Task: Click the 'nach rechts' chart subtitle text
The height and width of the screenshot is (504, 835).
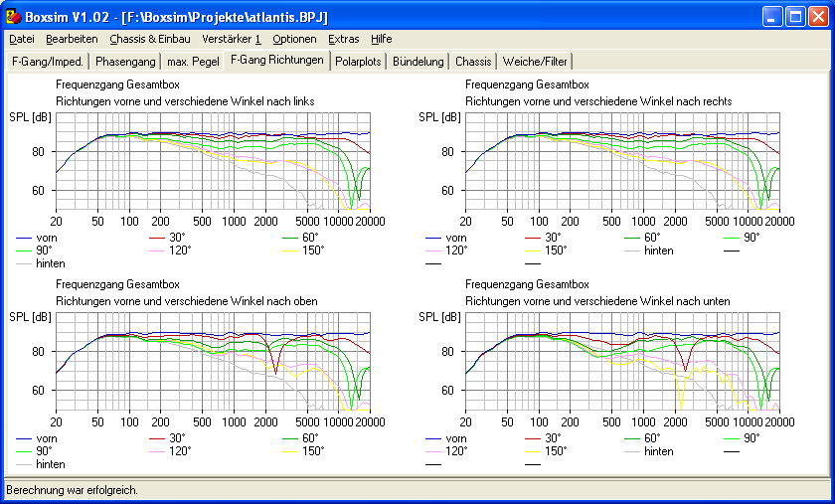Action: point(598,101)
